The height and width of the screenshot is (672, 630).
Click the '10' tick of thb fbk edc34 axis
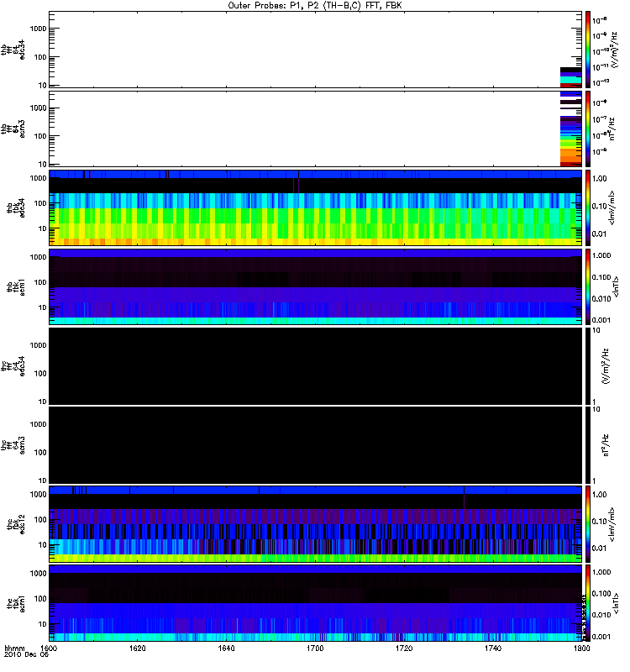(42, 228)
